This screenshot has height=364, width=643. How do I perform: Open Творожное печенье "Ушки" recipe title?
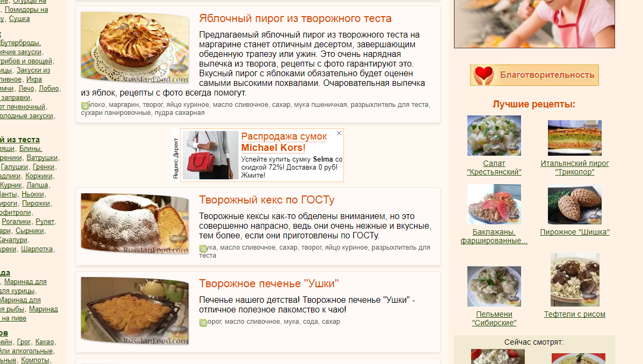point(269,283)
